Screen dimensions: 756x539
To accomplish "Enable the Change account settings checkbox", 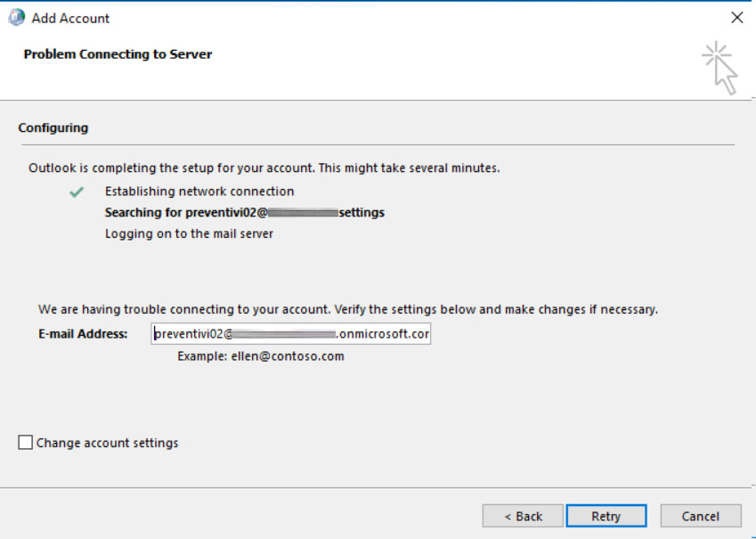I will [25, 443].
